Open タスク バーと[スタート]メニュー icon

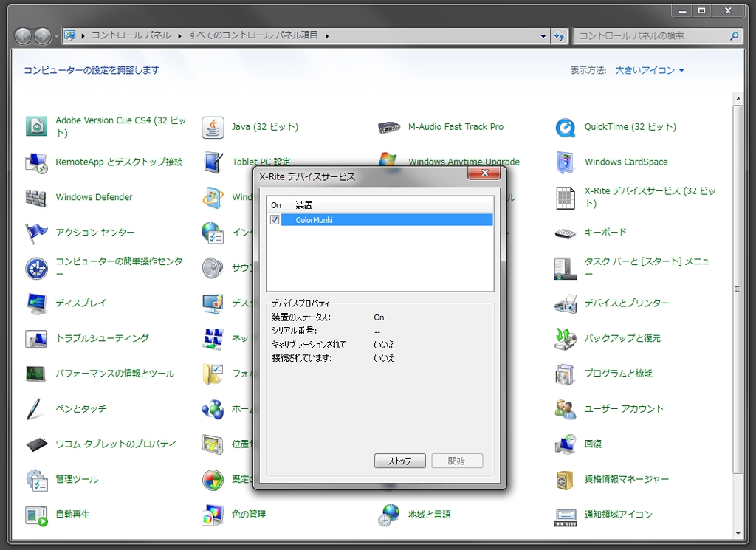click(565, 268)
